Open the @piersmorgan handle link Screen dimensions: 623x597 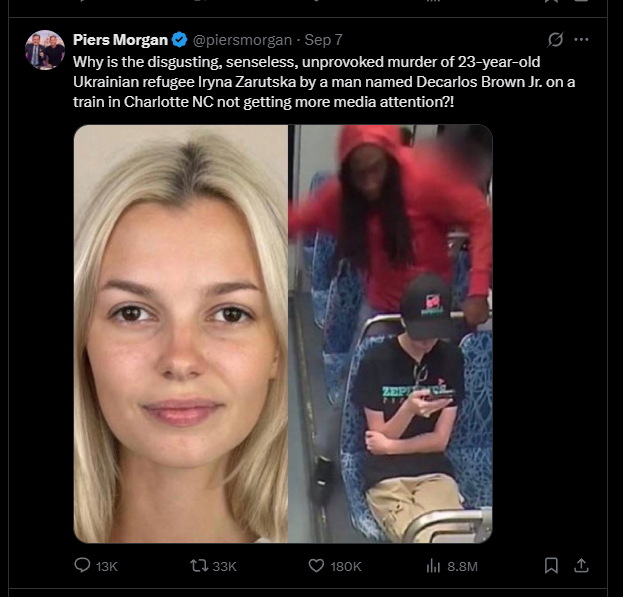242,40
